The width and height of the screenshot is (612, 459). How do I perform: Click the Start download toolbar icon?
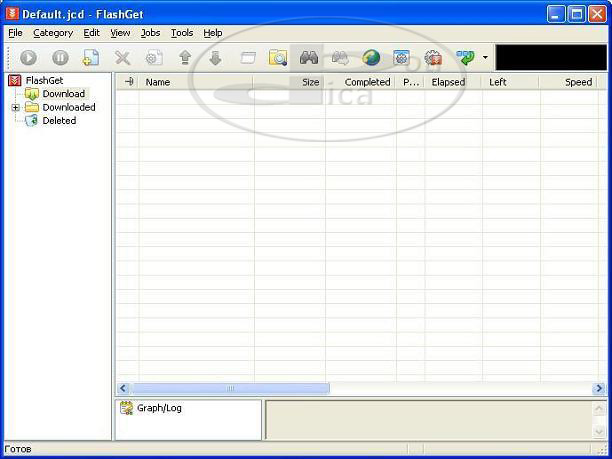click(28, 59)
